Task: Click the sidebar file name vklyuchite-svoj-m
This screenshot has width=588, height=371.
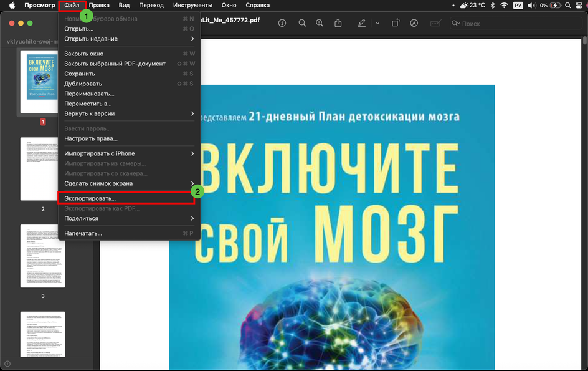Action: pyautogui.click(x=32, y=41)
